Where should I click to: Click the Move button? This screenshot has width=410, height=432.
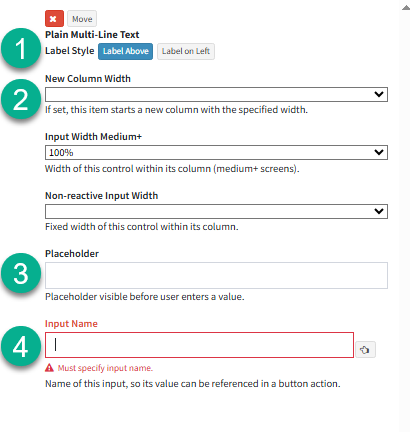[82, 19]
